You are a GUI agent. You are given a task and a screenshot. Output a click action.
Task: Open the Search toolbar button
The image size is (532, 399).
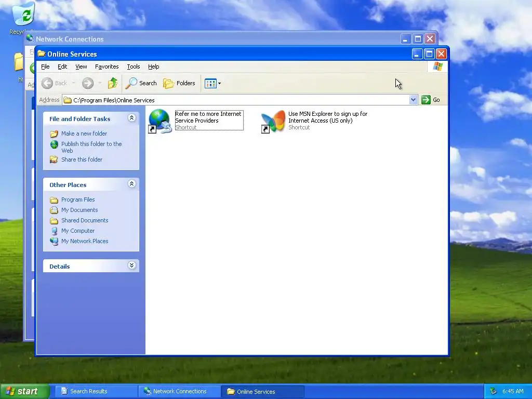(x=141, y=83)
